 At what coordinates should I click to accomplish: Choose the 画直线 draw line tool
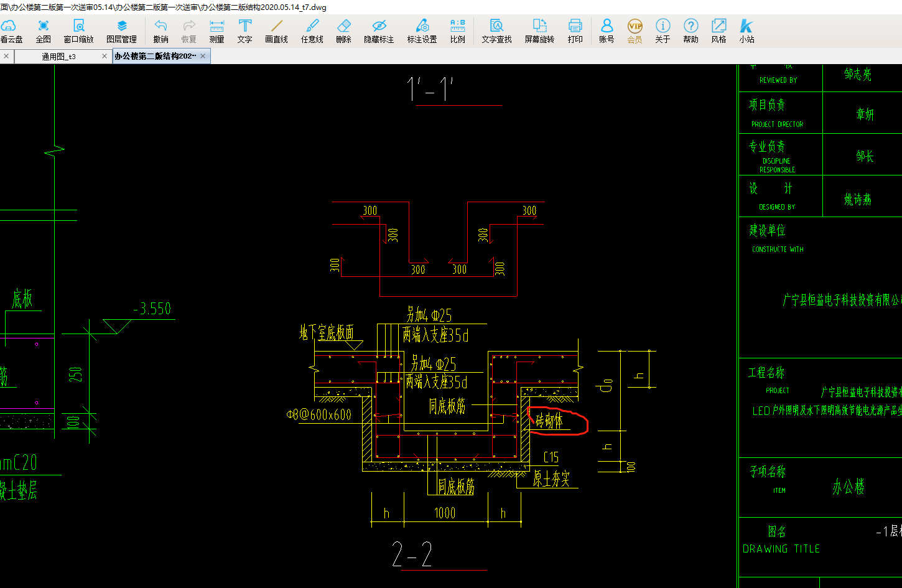pyautogui.click(x=276, y=31)
